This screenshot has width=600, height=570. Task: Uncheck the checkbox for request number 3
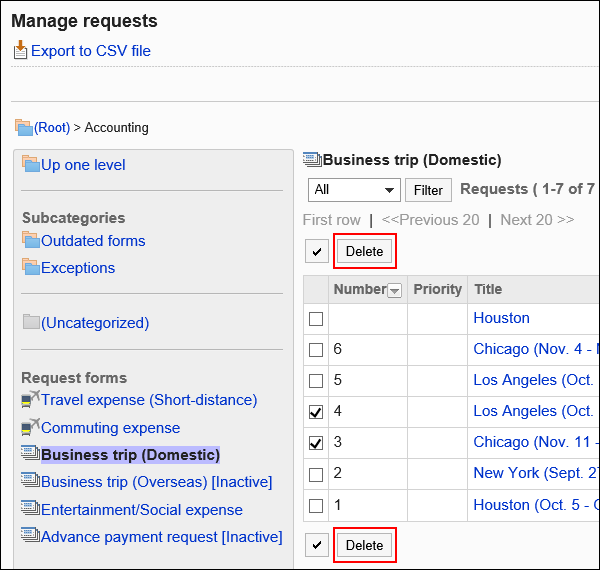pos(316,443)
